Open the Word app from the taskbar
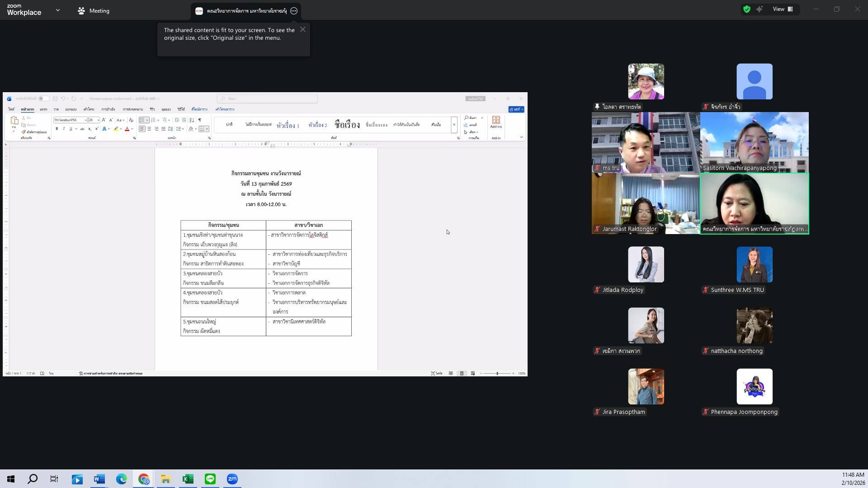 pyautogui.click(x=99, y=479)
